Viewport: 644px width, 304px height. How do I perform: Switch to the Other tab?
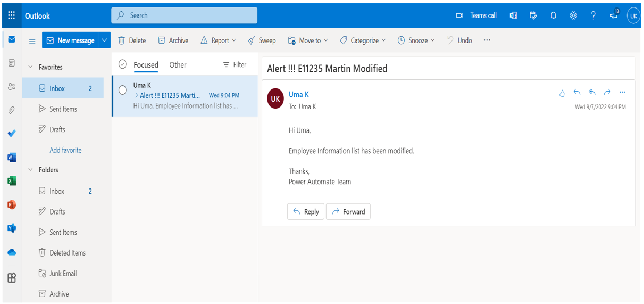[178, 65]
